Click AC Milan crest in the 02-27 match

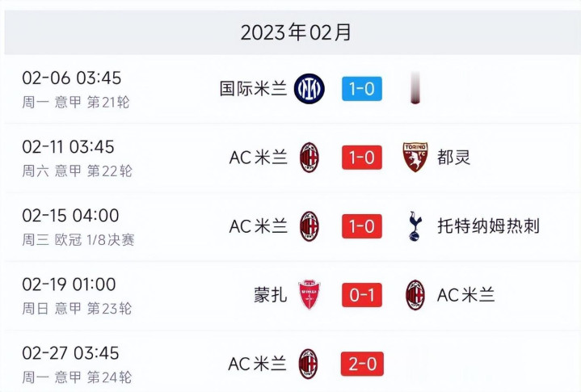(x=309, y=364)
